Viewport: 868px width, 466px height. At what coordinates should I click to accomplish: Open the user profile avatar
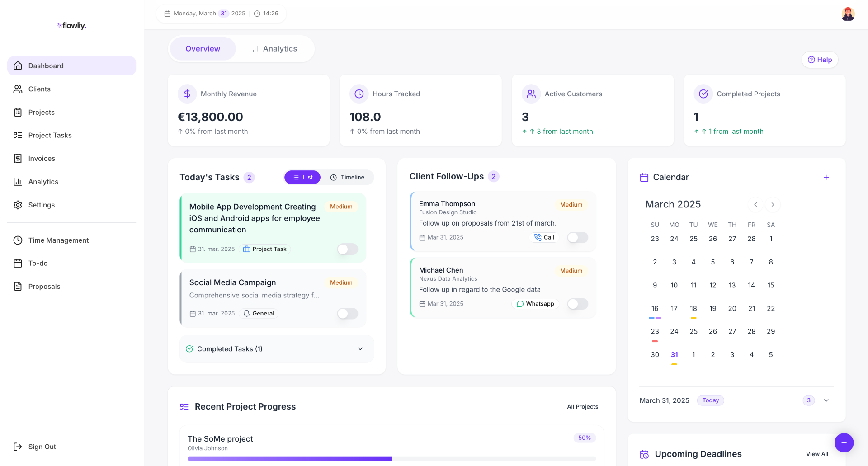click(x=848, y=14)
